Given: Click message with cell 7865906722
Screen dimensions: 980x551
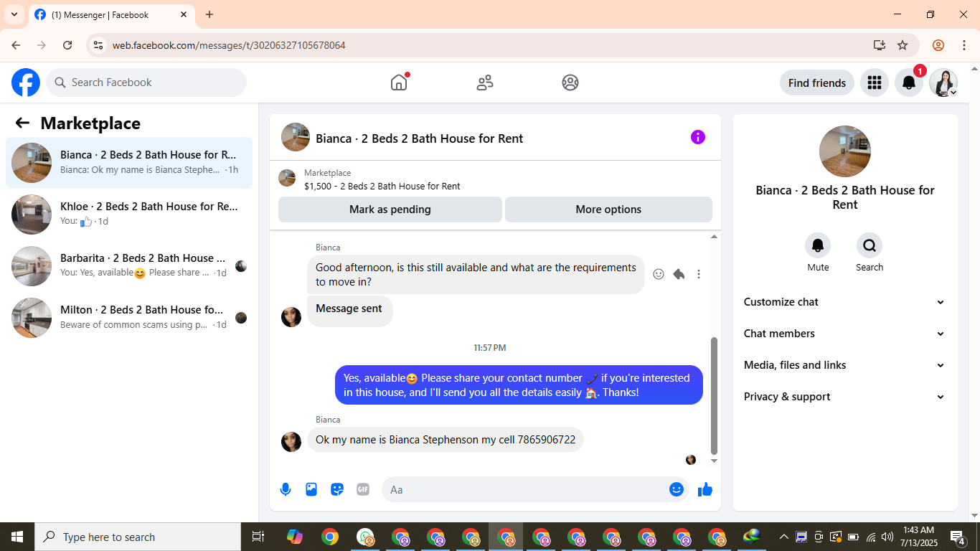Looking at the screenshot, I should 446,440.
